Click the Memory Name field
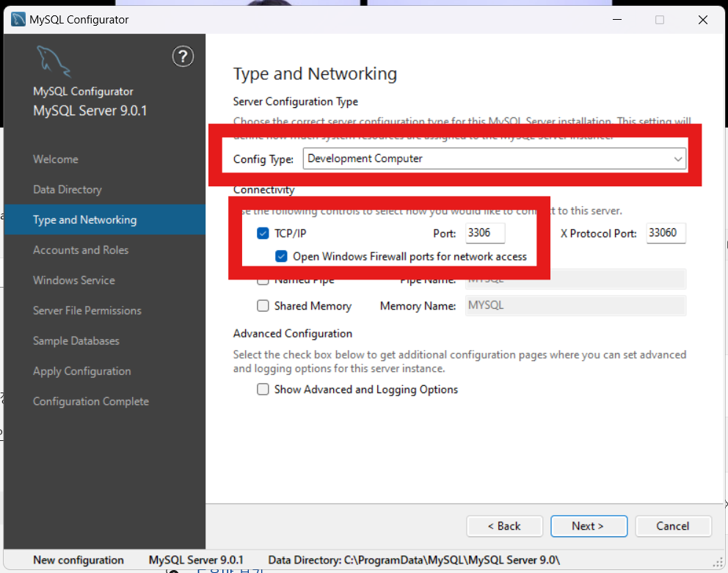The image size is (728, 573). click(x=575, y=305)
